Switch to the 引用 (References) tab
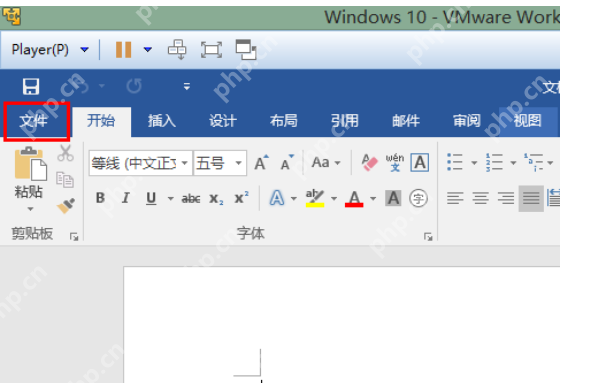This screenshot has height=383, width=599. tap(345, 121)
